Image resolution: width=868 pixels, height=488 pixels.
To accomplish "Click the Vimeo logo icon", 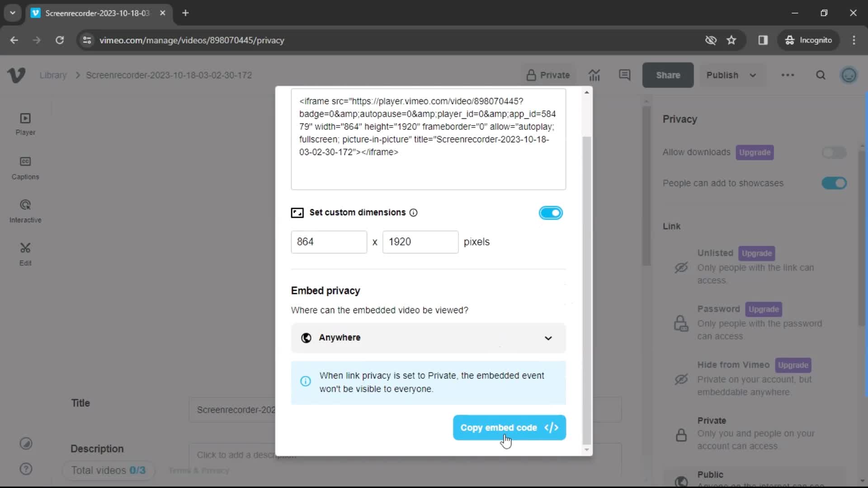I will coord(16,75).
